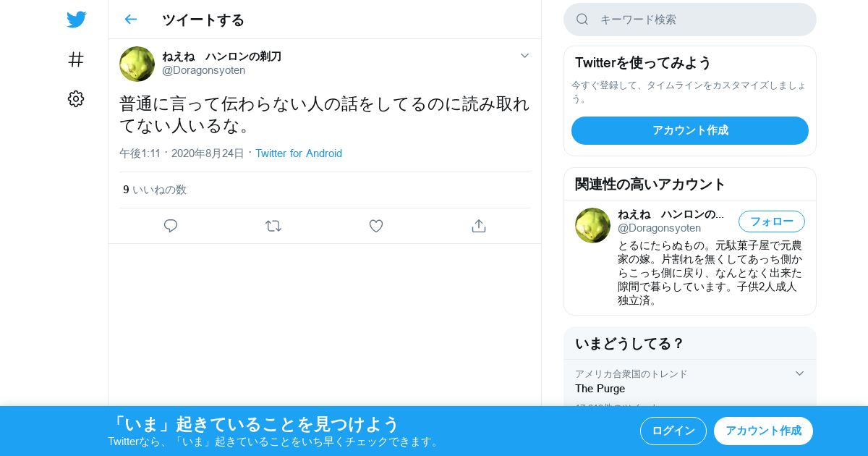Expand the The Purge trend chevron
868x456 pixels.
[799, 373]
